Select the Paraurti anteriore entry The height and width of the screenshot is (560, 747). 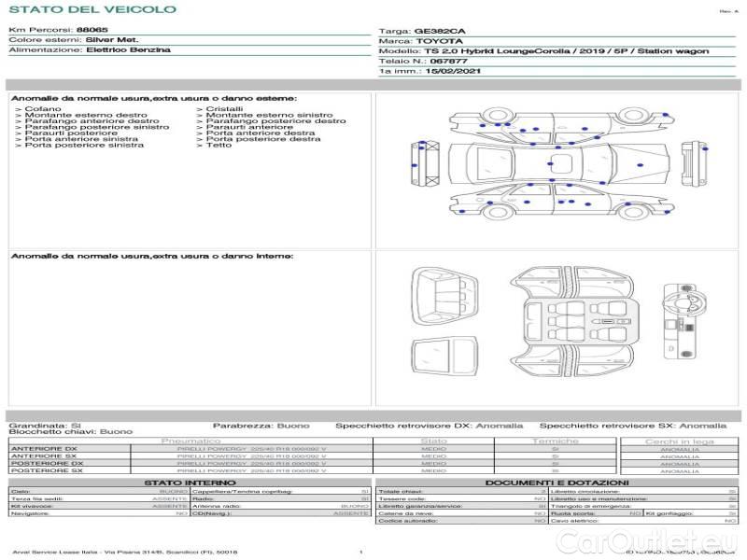(x=249, y=127)
